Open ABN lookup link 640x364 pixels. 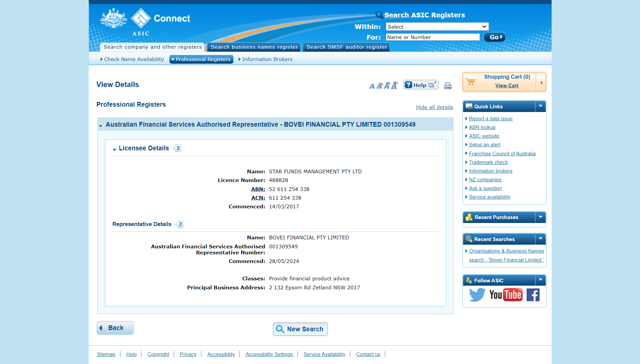[482, 127]
